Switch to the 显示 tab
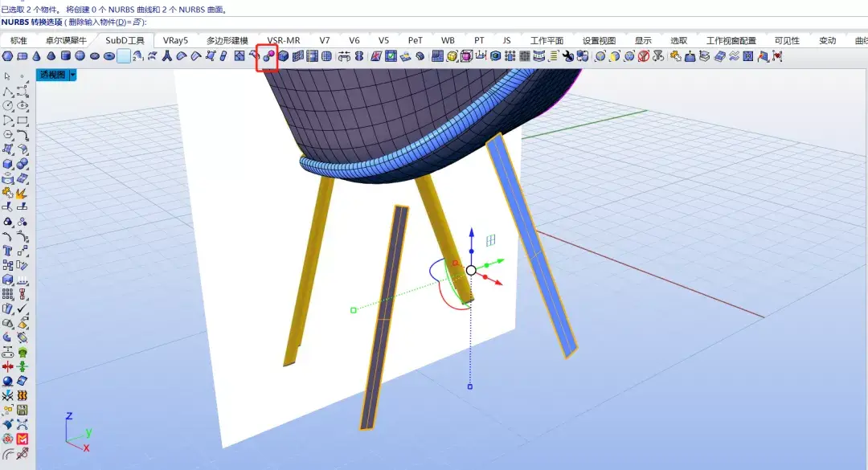The image size is (868, 470). pyautogui.click(x=643, y=40)
